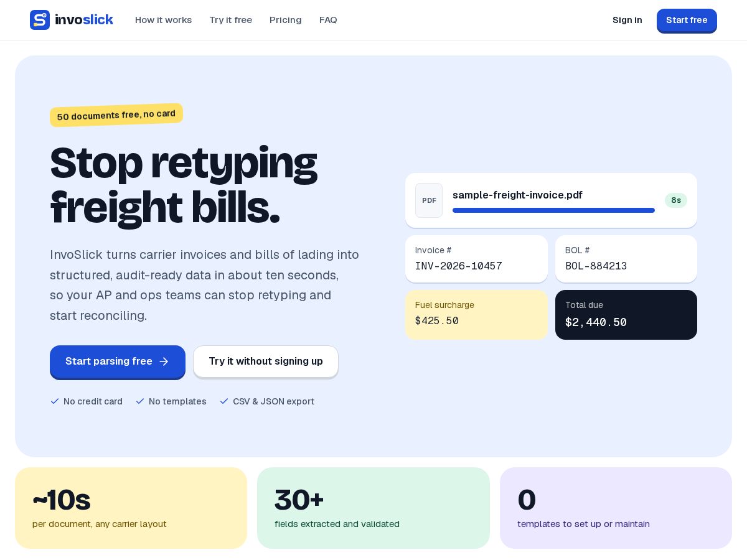Click the checkmark beside CSV & JSON export
The width and height of the screenshot is (747, 560).
click(x=224, y=401)
